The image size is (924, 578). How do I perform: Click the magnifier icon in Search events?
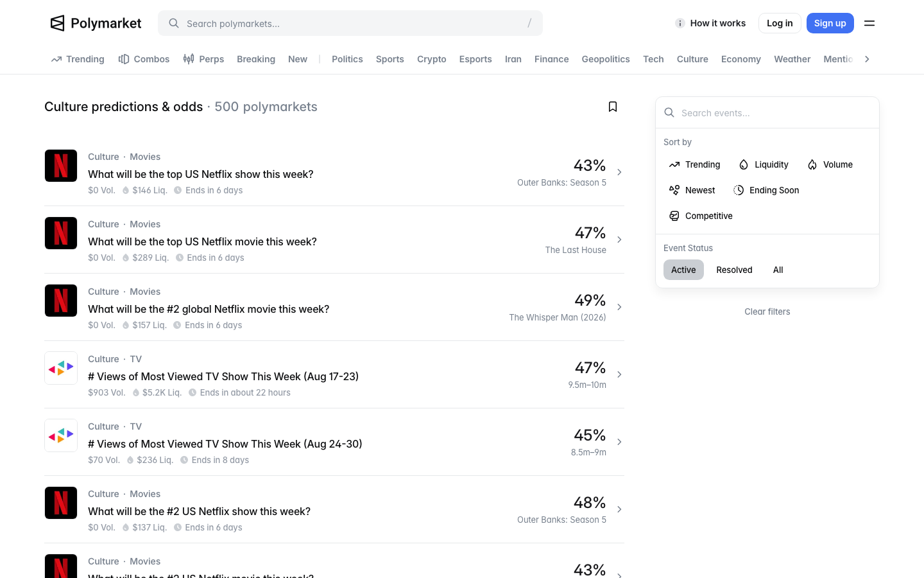click(669, 112)
